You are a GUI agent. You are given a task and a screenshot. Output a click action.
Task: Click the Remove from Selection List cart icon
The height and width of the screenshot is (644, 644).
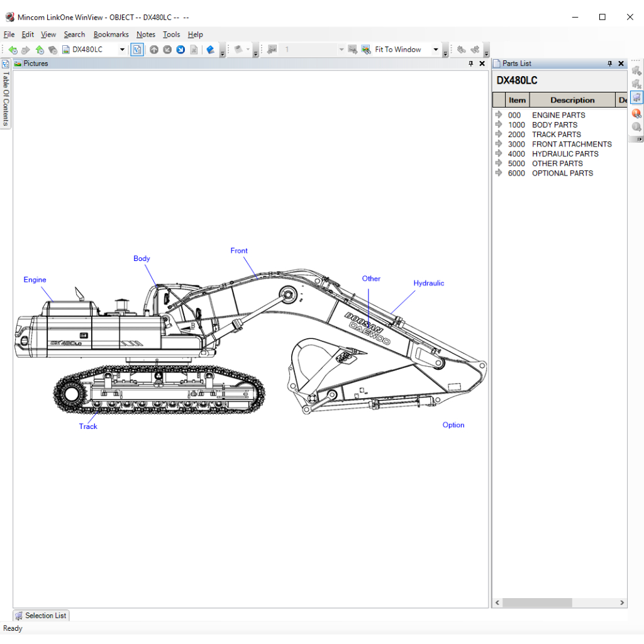(x=636, y=84)
